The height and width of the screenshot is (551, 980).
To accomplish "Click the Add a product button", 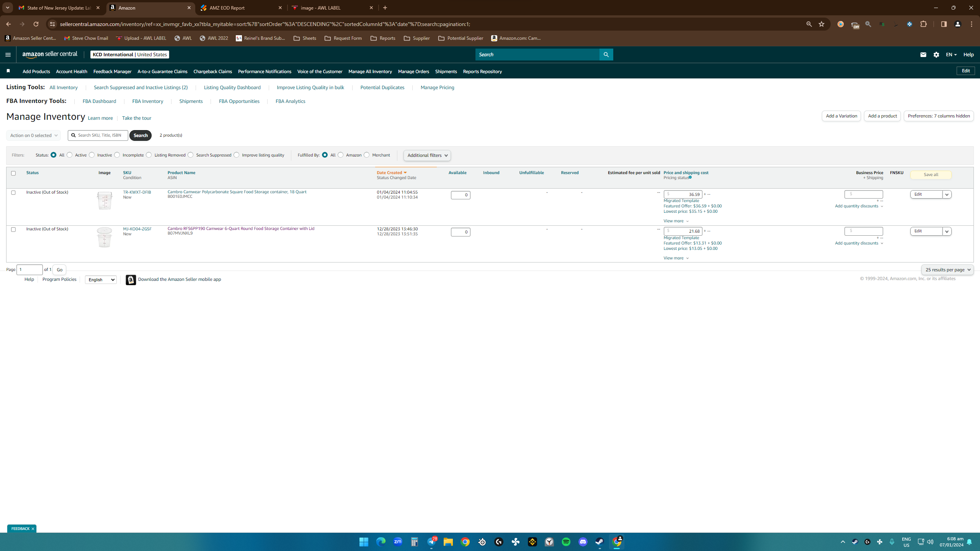I will 882,116.
